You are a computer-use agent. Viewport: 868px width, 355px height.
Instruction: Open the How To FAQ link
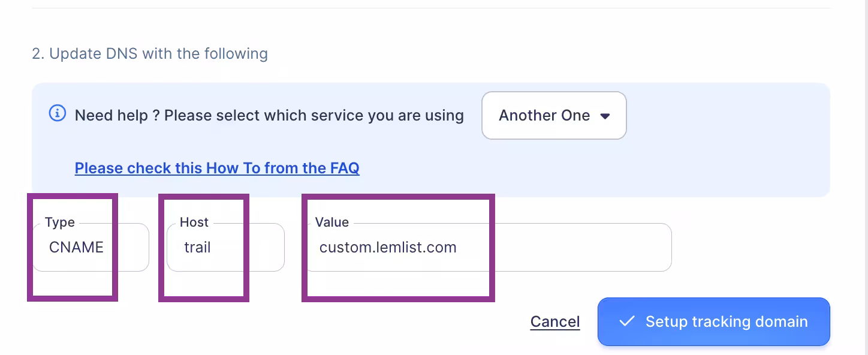217,168
